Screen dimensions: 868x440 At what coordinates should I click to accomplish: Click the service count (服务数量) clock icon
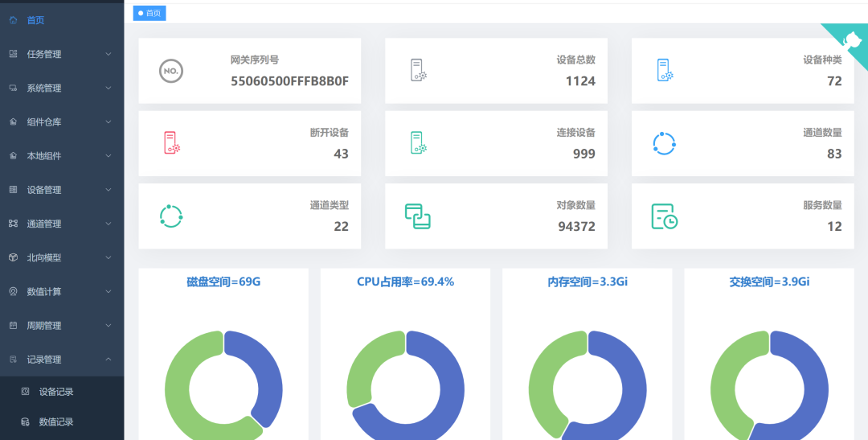(664, 216)
